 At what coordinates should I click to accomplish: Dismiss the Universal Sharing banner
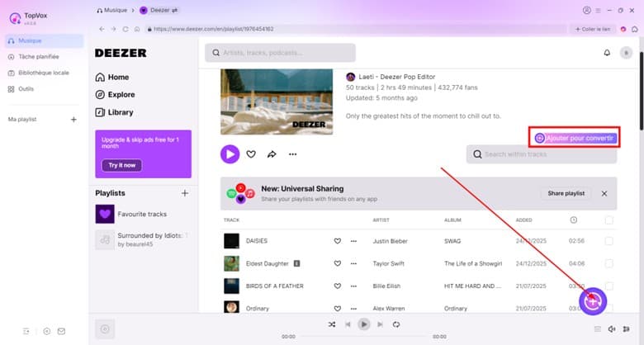604,193
